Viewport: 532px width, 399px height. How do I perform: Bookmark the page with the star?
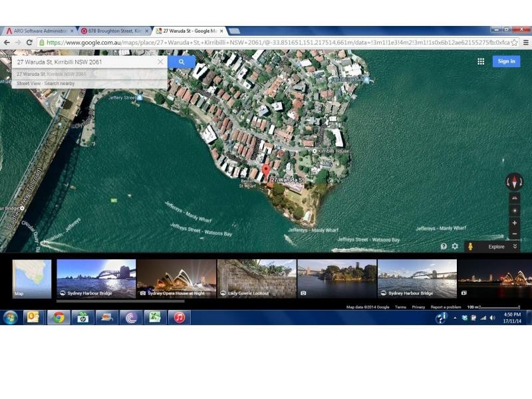[x=514, y=43]
